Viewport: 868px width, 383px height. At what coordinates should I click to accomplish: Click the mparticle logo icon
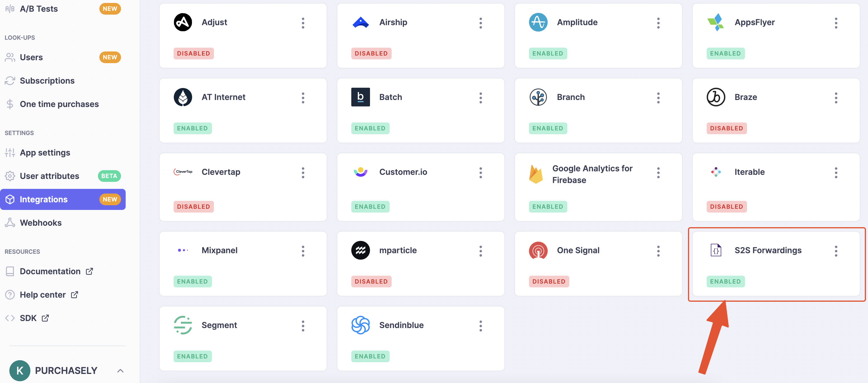[x=360, y=250]
